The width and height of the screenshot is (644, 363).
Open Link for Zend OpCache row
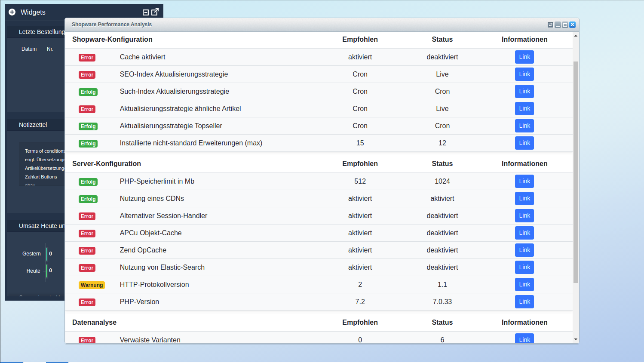524,250
